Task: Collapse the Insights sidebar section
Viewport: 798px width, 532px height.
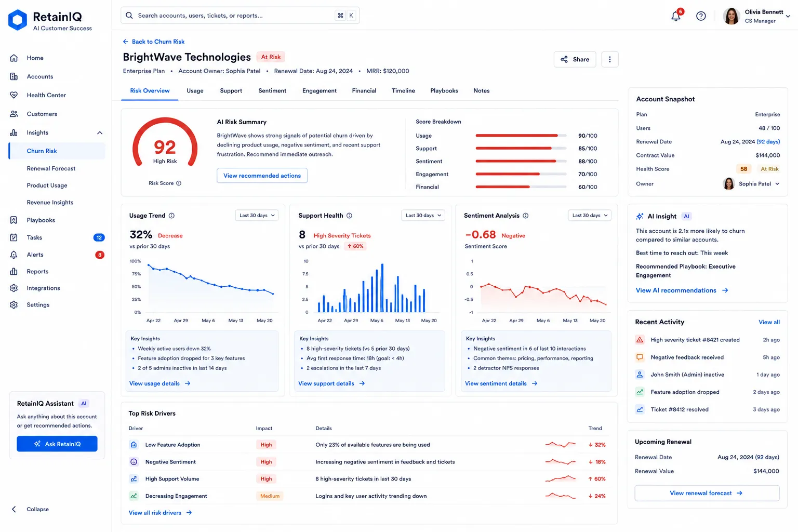Action: 100,133
